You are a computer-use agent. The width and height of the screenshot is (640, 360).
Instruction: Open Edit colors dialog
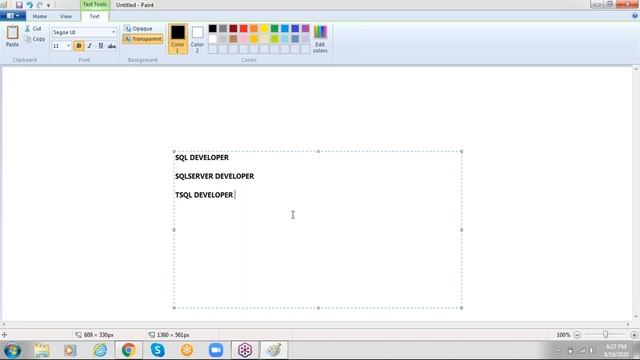pos(320,39)
